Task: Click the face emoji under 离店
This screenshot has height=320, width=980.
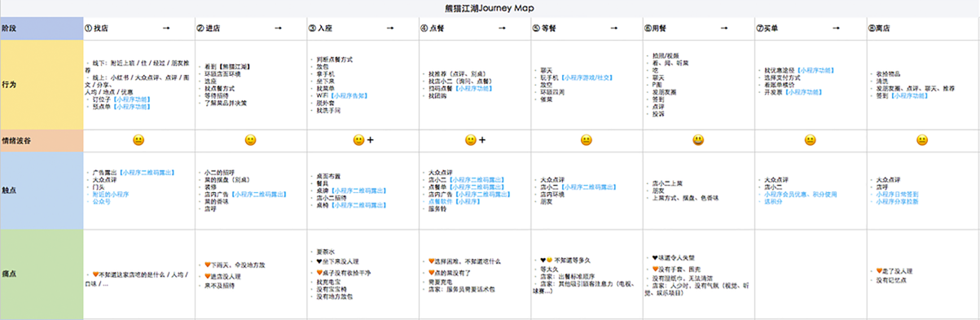Action: click(x=921, y=140)
